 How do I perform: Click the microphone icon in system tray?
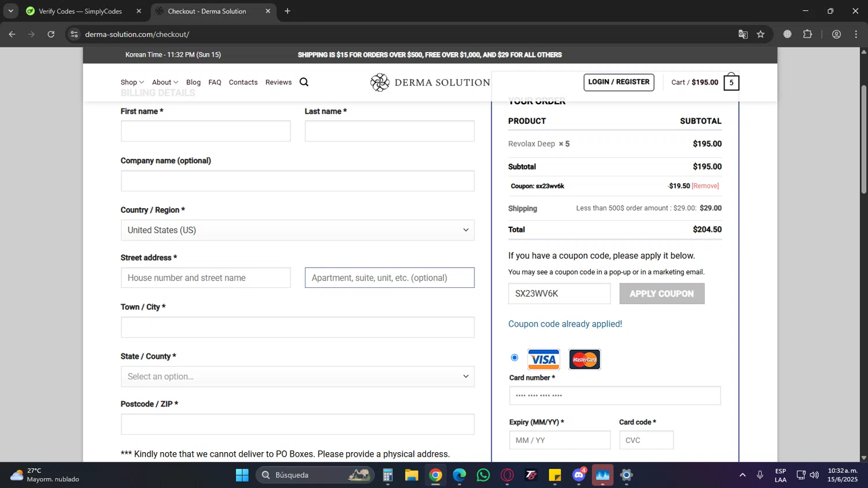tap(760, 475)
